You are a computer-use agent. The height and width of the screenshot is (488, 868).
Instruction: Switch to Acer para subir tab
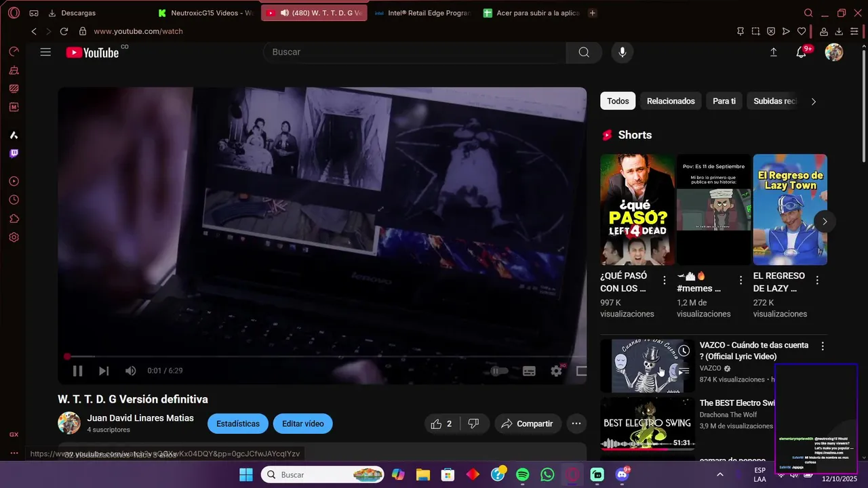click(x=530, y=13)
